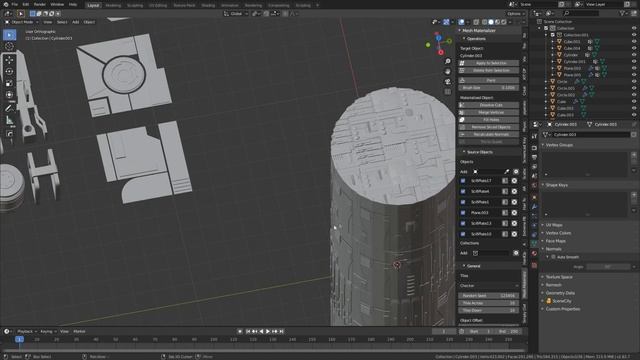Hide Collection.001 with its eye icon
The width and height of the screenshot is (640, 360).
pos(634,35)
